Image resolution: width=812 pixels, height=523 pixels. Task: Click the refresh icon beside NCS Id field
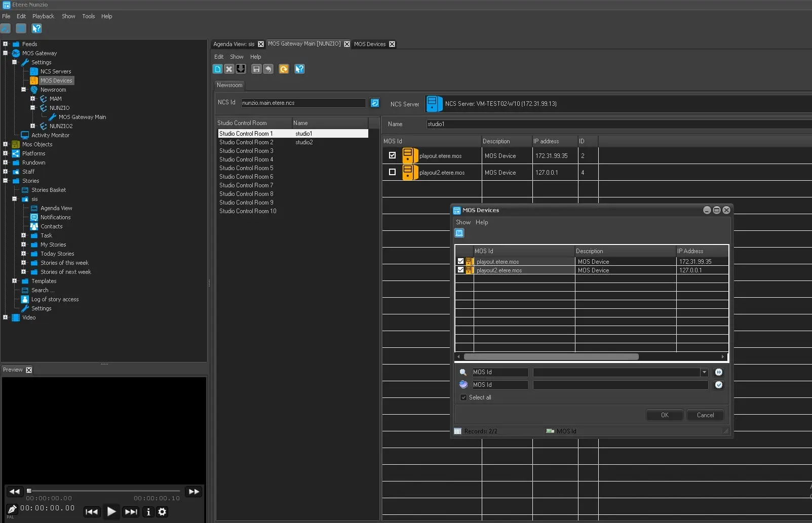pyautogui.click(x=375, y=103)
